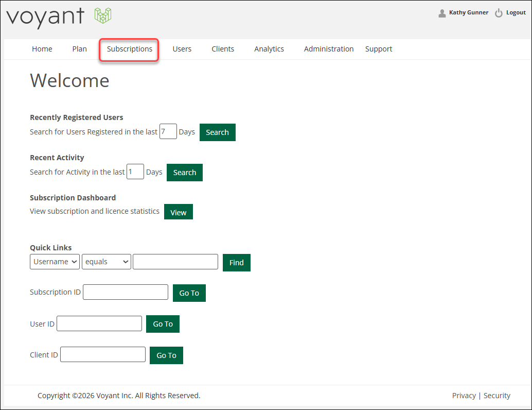532x410 pixels.
Task: Open the Support menu
Action: click(x=378, y=49)
